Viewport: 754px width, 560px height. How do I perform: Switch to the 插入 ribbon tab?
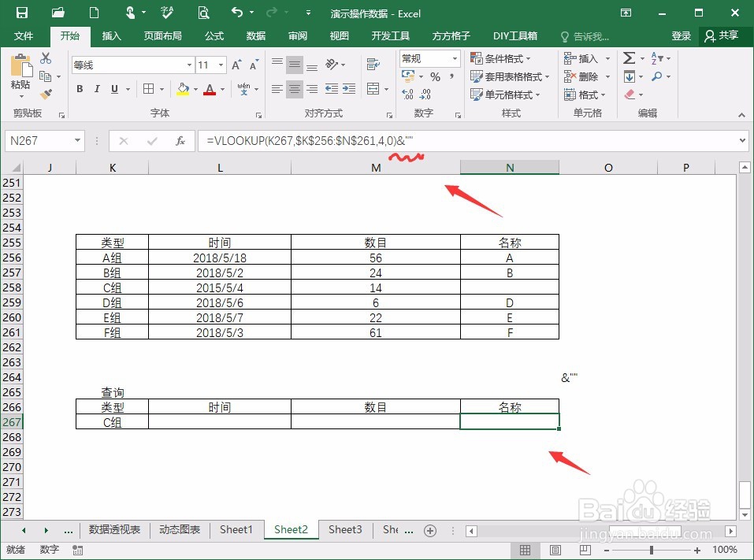(110, 35)
